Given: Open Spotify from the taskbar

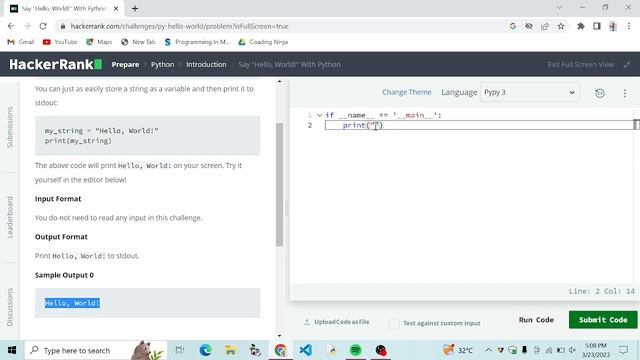Looking at the screenshot, I should (356, 350).
